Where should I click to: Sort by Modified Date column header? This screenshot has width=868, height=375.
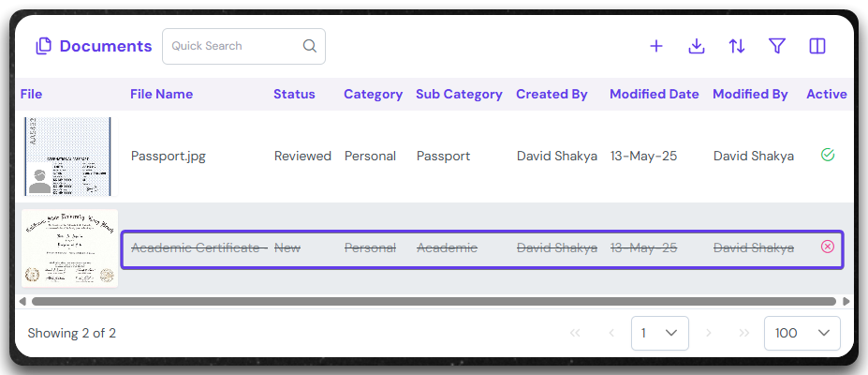pyautogui.click(x=654, y=94)
